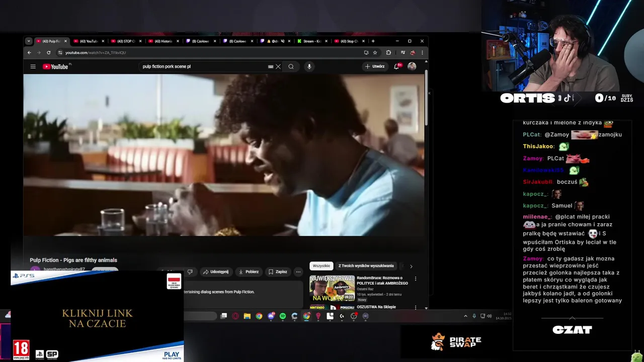Open more actions menu beside Zapisz
The width and height of the screenshot is (644, 362).
tap(298, 272)
